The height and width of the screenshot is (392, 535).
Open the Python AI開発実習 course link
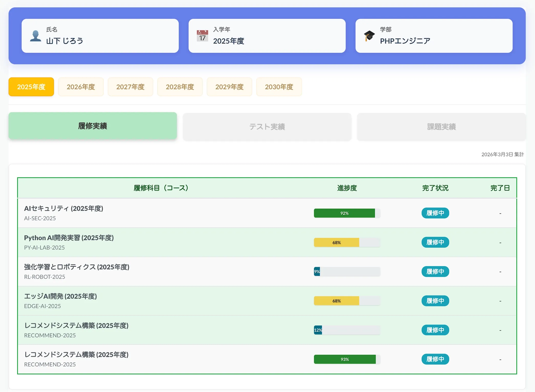pos(69,238)
